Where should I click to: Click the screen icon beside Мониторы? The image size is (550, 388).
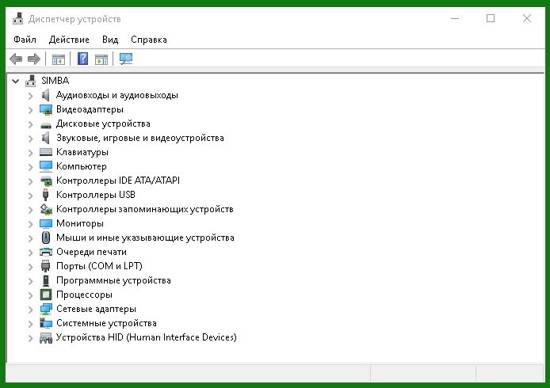46,223
